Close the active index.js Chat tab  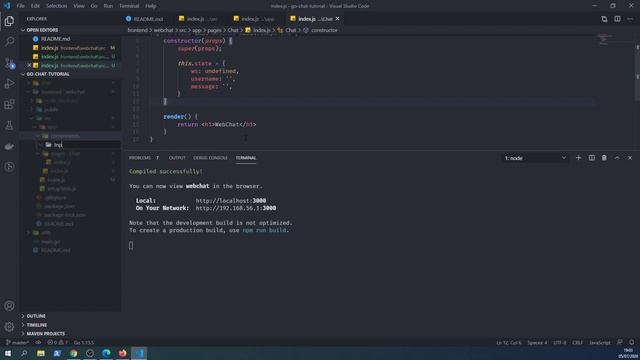(338, 19)
